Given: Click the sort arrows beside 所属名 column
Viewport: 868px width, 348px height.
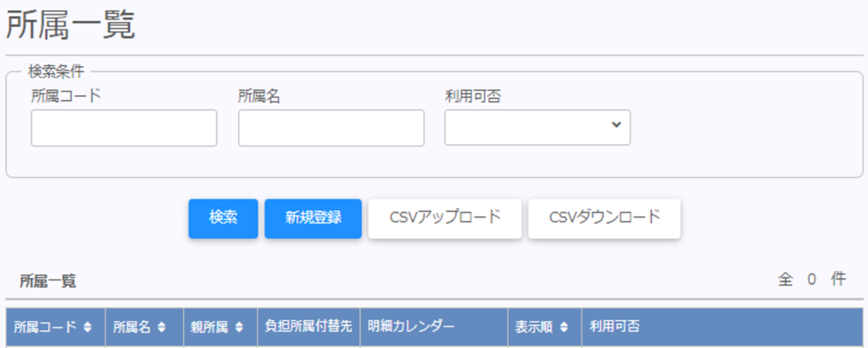Looking at the screenshot, I should [163, 327].
